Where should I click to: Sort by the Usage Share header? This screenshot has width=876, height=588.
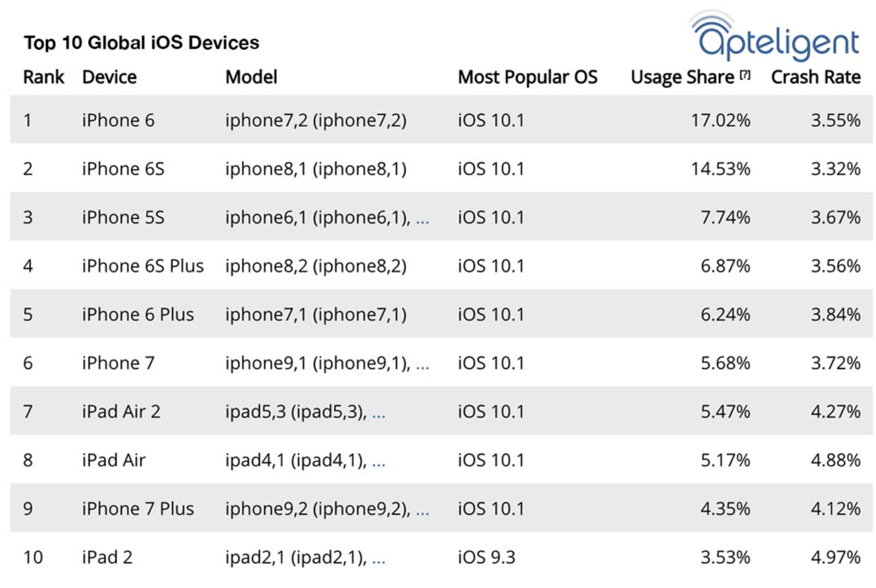(682, 77)
